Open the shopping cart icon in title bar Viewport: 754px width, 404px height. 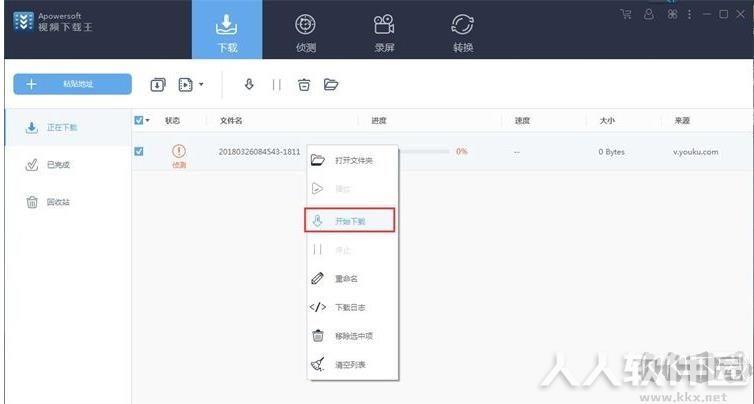[x=626, y=14]
